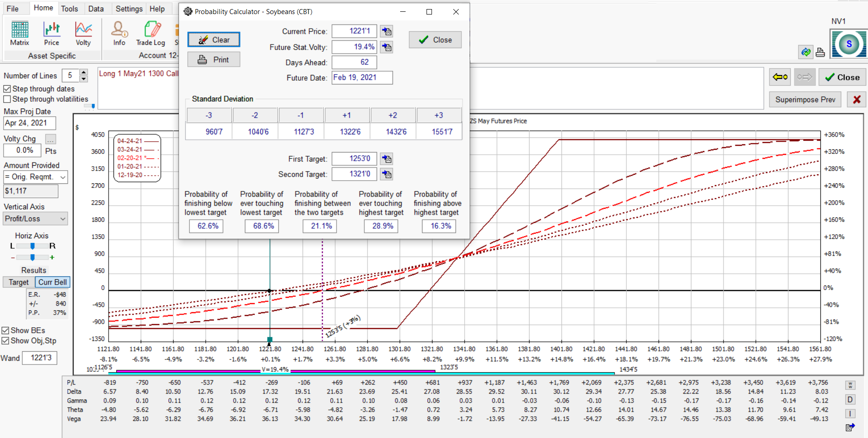Select the Target results toggle
Screen dimensions: 868x438
click(x=19, y=282)
